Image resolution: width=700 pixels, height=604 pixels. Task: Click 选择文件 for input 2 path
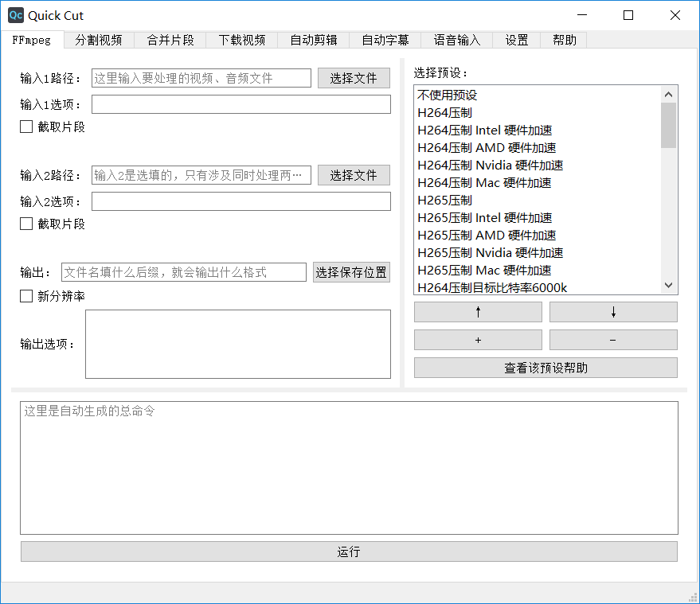353,174
